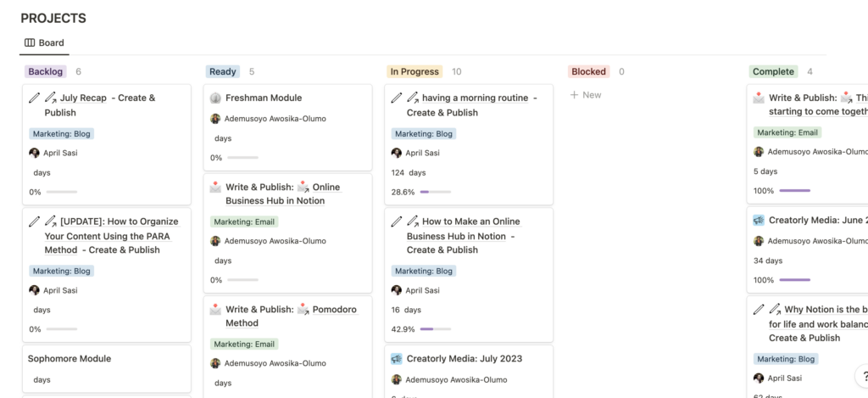Viewport: 868px width, 398px height.
Task: Click the Ready column label
Action: (223, 71)
